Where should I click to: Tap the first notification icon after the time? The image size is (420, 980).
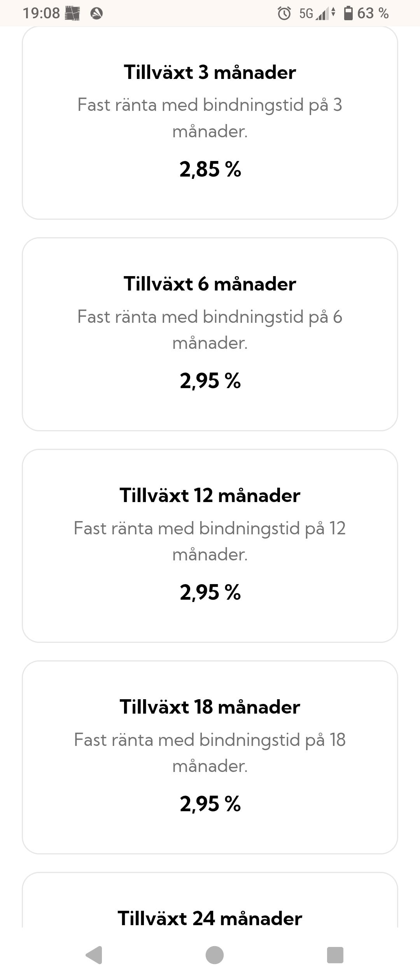tap(72, 14)
